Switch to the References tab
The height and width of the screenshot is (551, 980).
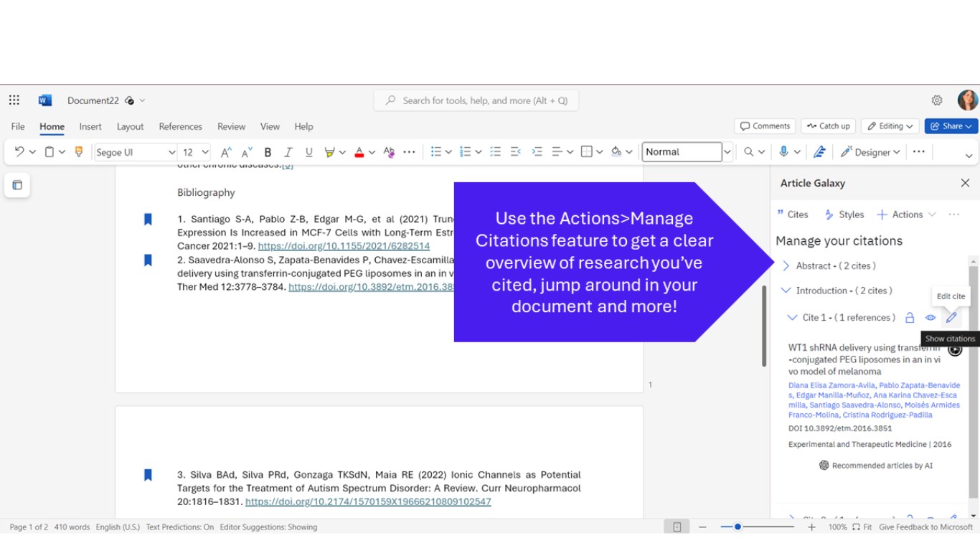pos(181,126)
